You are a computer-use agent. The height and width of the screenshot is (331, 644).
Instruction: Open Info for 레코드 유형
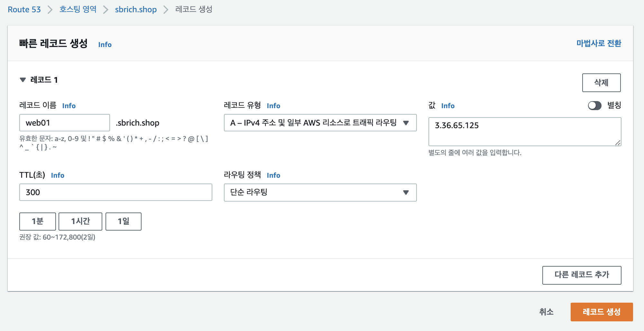(273, 106)
